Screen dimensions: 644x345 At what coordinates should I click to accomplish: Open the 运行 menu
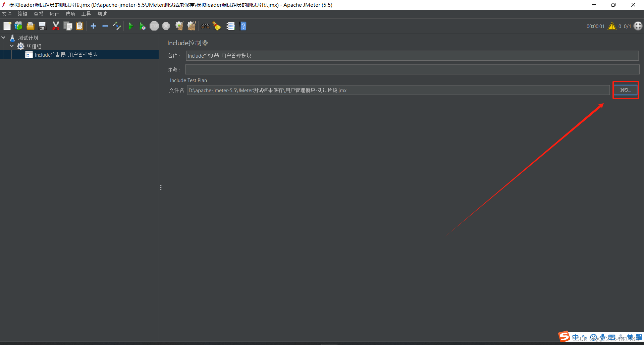(54, 14)
